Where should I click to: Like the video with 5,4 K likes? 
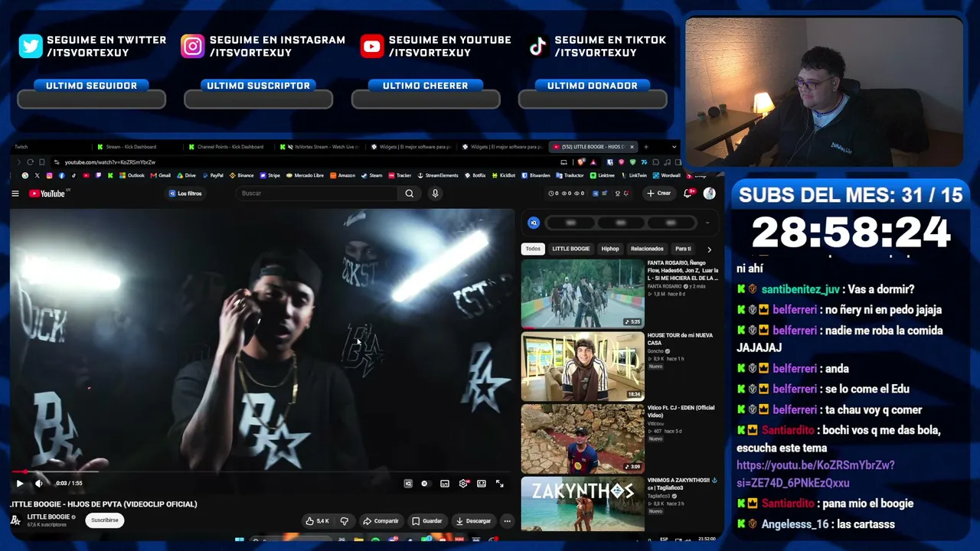[318, 521]
